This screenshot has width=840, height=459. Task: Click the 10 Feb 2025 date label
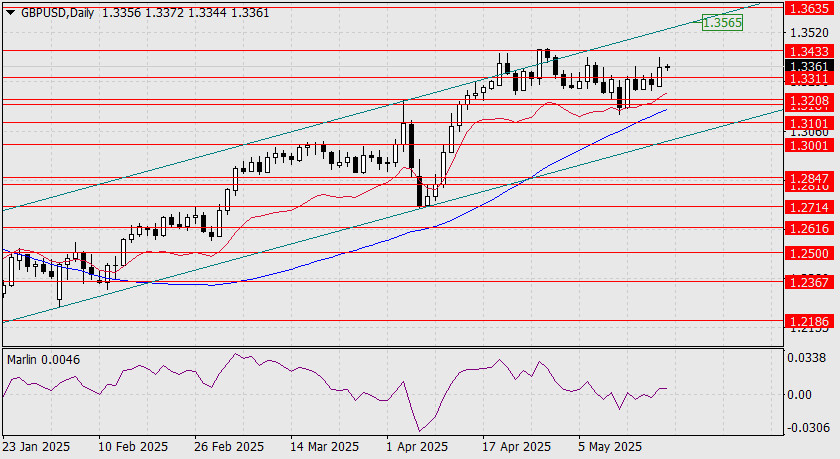[x=133, y=446]
